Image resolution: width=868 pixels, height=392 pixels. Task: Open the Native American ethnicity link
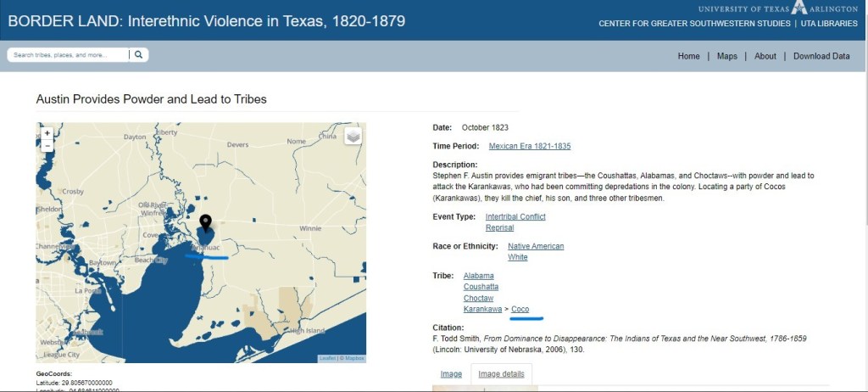[535, 246]
